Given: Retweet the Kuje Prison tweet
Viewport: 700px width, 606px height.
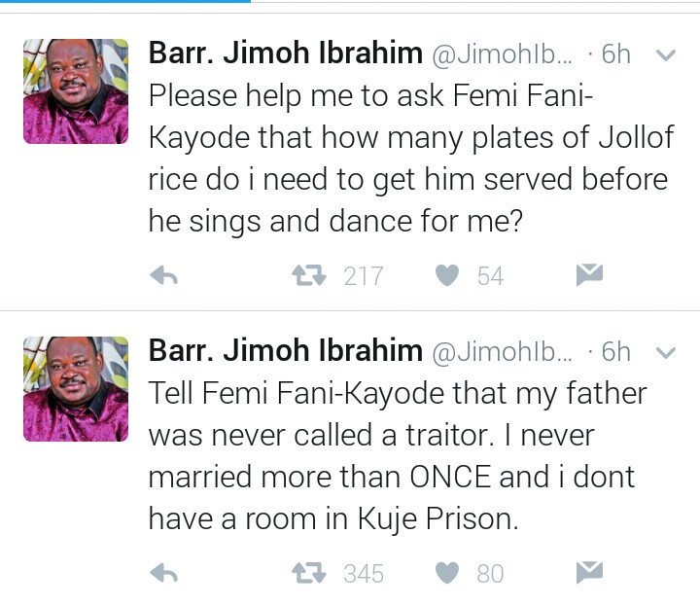Looking at the screenshot, I should 307,574.
